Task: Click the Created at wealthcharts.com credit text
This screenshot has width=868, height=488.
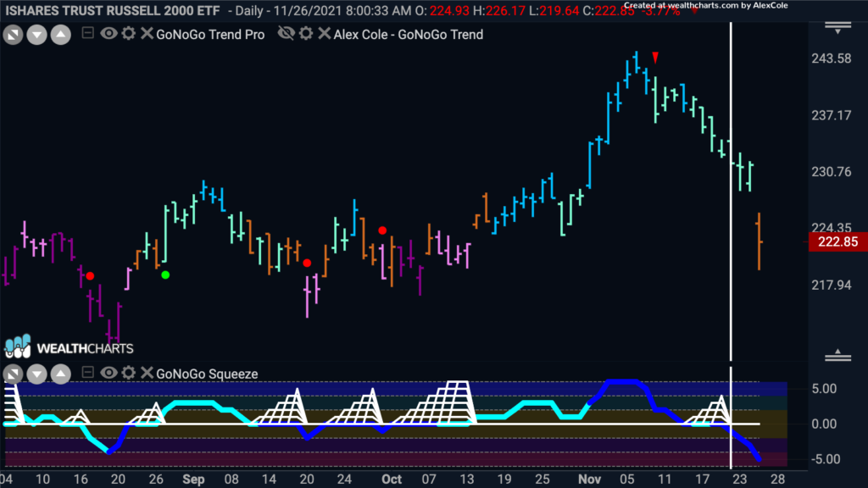Action: [x=706, y=6]
